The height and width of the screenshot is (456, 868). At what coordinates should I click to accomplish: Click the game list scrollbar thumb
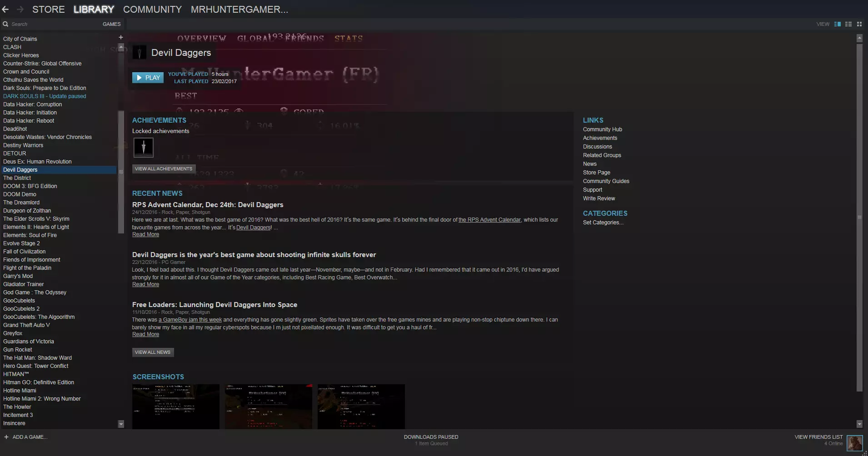[x=121, y=172]
